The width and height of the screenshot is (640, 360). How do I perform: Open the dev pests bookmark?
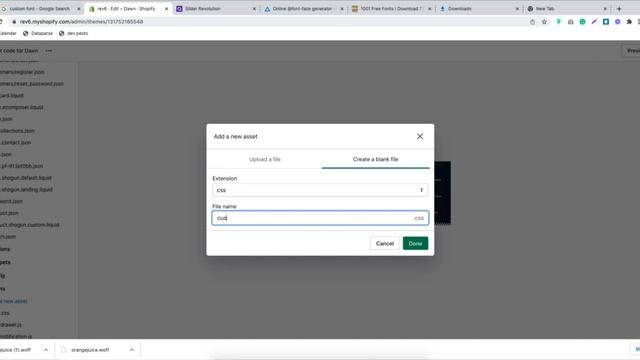point(73,33)
